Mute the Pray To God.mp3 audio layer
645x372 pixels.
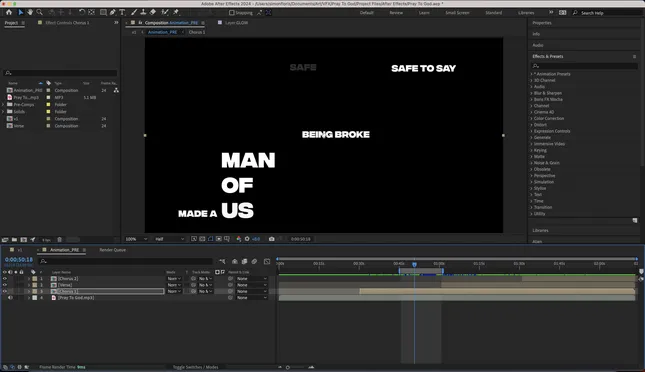10,298
